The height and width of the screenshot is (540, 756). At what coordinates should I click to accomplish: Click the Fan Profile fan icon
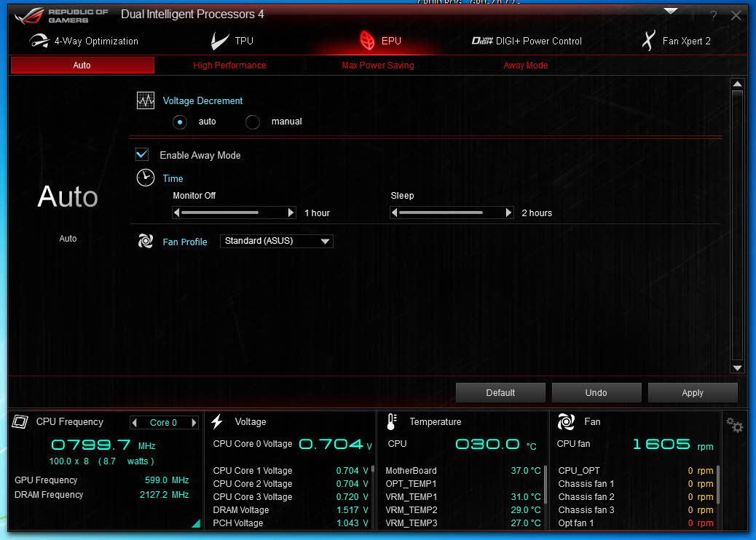(x=146, y=241)
